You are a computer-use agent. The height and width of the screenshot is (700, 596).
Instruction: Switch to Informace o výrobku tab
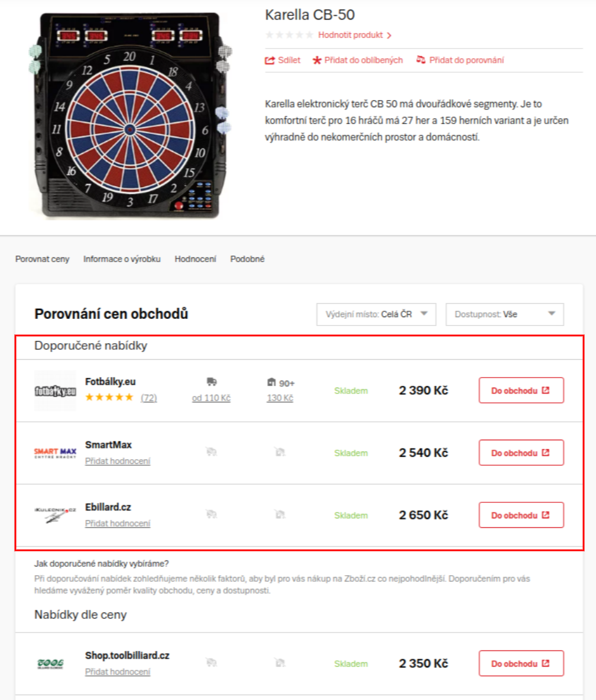[x=122, y=259]
